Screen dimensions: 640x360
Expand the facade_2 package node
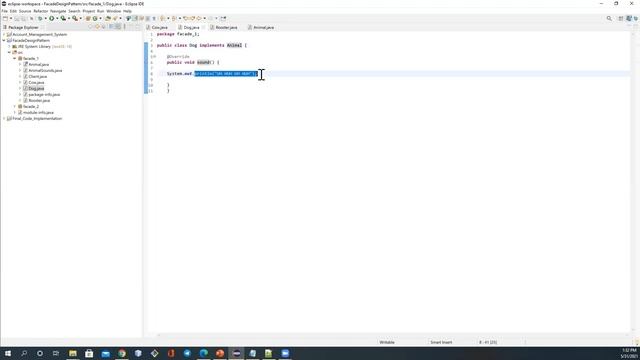[x=15, y=107]
